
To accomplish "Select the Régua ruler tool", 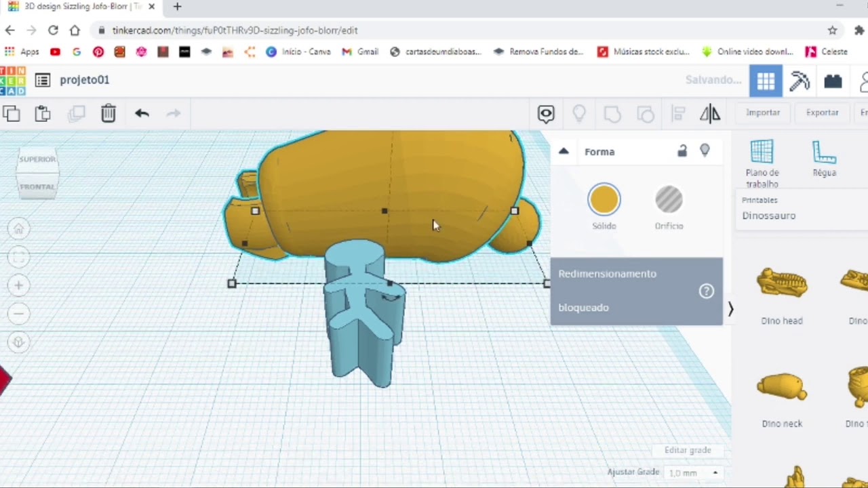I will pos(825,159).
